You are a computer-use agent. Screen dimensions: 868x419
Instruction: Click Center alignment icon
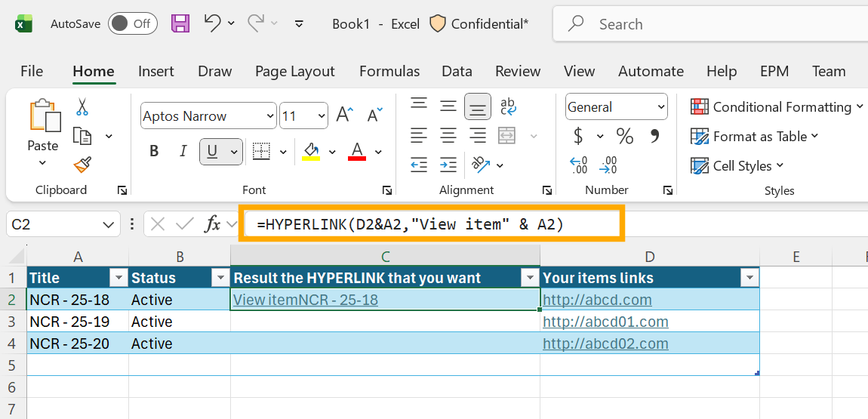pos(448,135)
